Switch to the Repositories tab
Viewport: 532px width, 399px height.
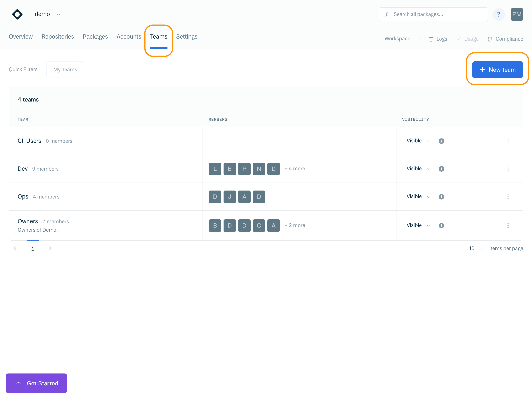[58, 37]
